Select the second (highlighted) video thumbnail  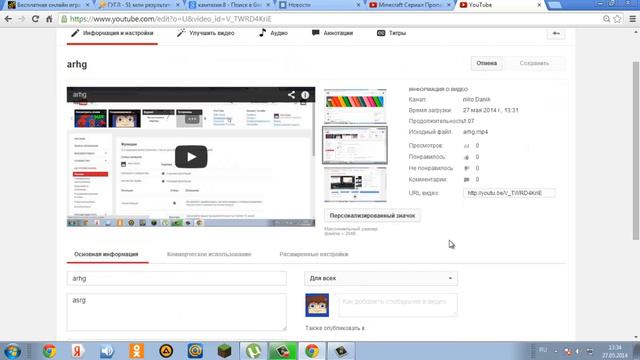[355, 145]
